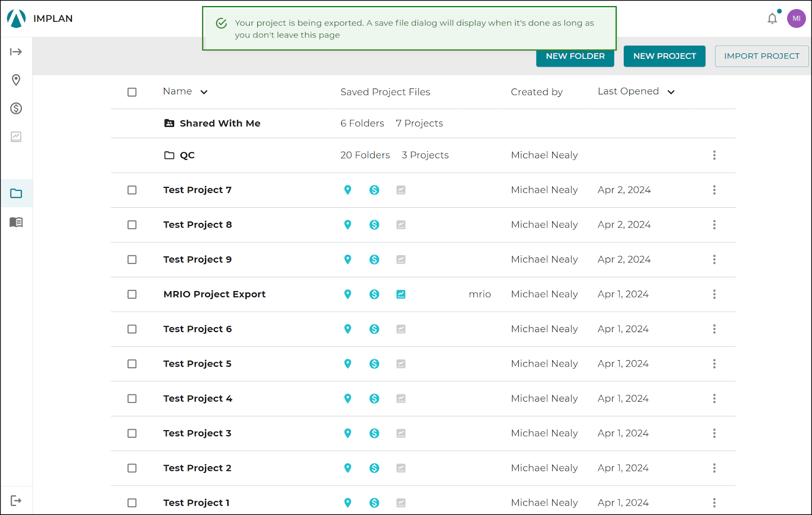
Task: Open MRIO Project Export project name
Action: [x=214, y=295]
